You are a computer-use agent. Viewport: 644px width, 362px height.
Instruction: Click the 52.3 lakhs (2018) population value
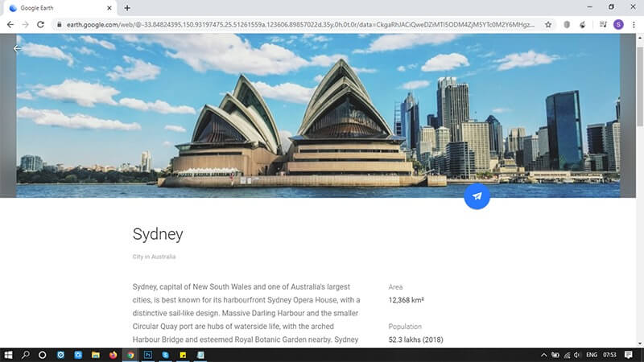click(415, 339)
